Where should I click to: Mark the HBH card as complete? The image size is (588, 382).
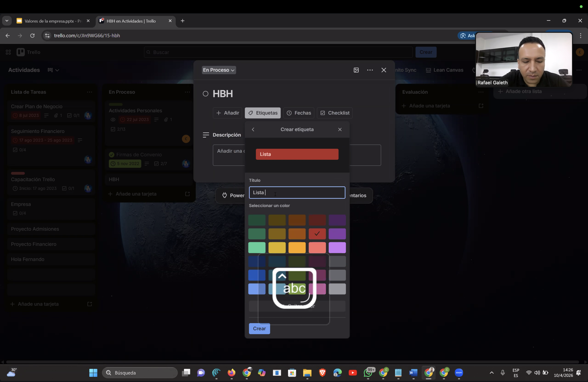click(205, 94)
